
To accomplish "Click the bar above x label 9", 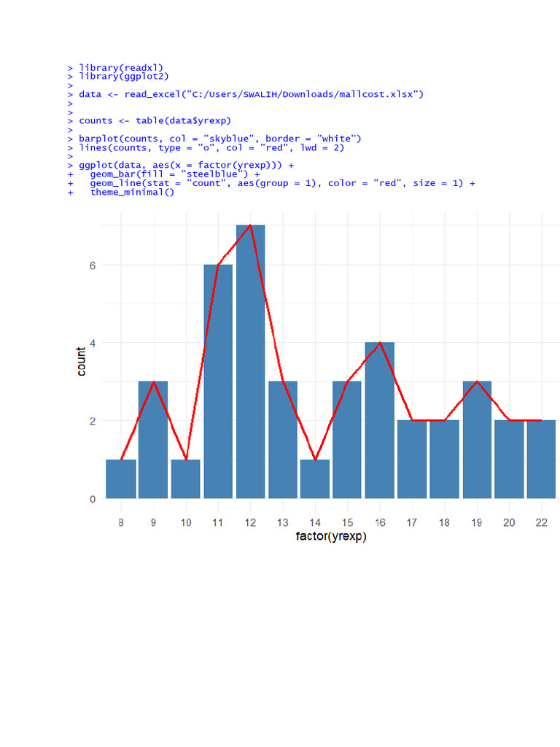I will coord(153,440).
